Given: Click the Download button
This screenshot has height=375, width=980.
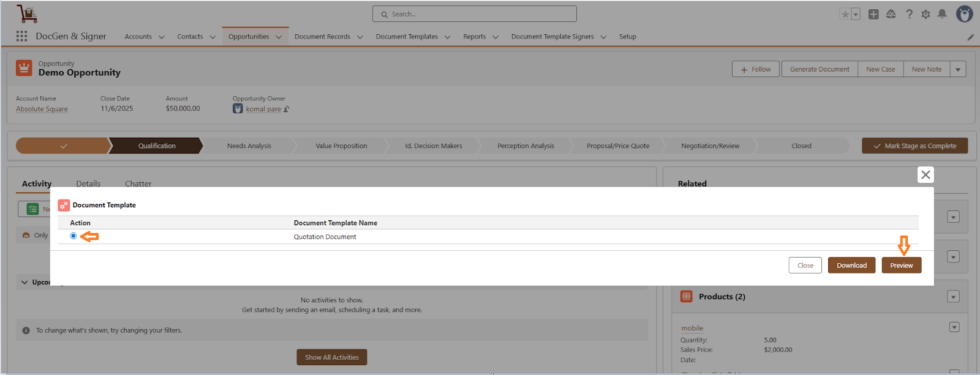Looking at the screenshot, I should point(851,265).
